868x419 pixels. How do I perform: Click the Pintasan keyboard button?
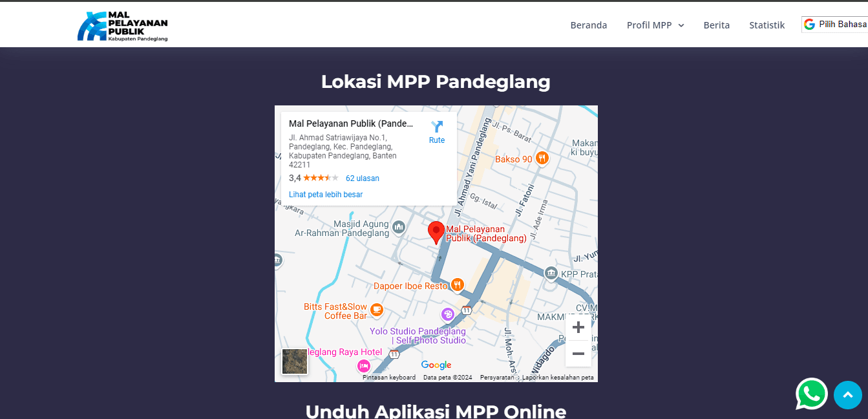(389, 378)
